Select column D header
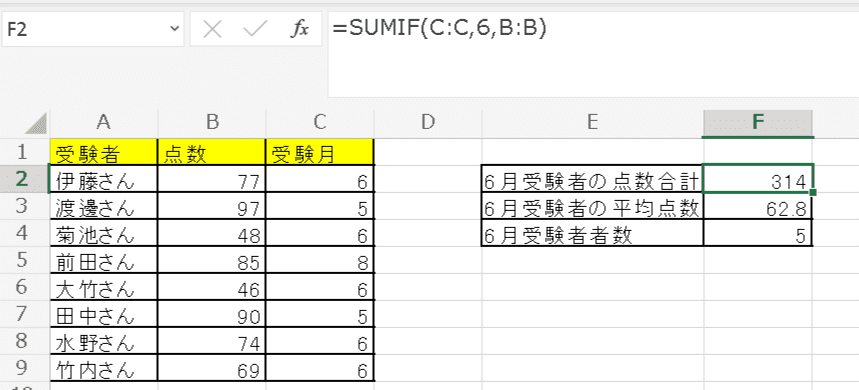Screen dimensions: 859x390 pos(428,123)
